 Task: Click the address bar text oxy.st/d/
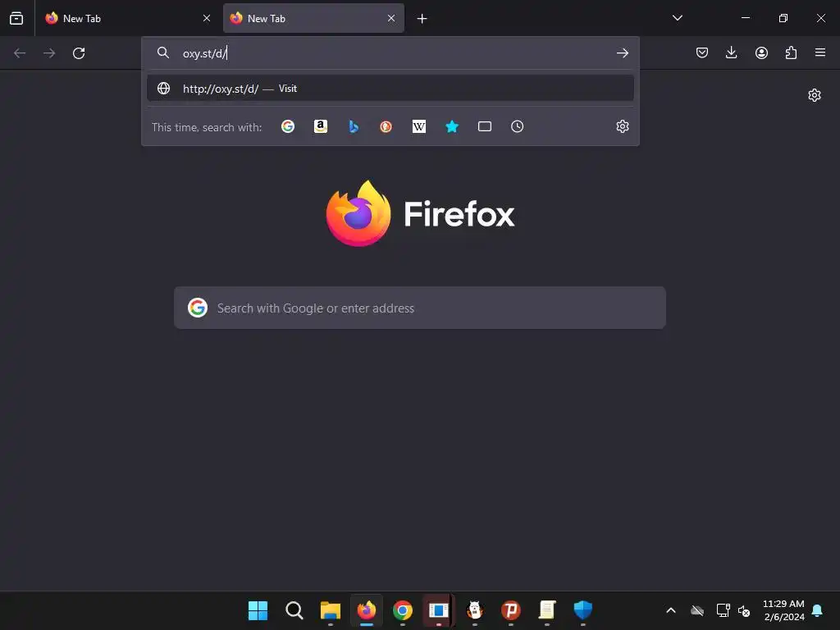click(x=205, y=53)
